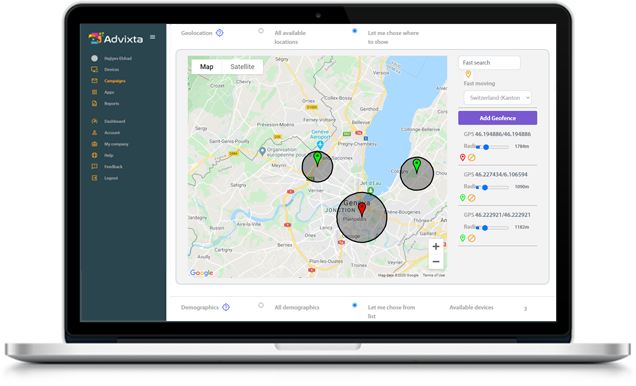Select Let me chose where to show

click(x=355, y=31)
